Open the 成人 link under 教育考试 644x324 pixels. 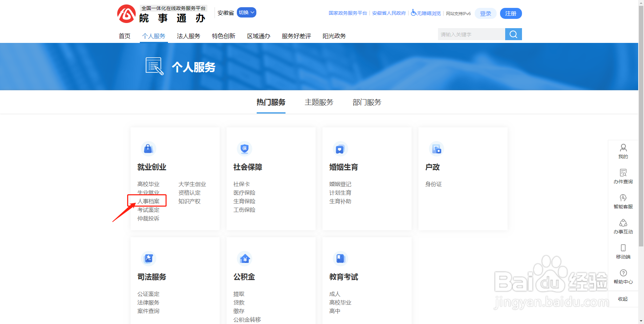click(335, 294)
